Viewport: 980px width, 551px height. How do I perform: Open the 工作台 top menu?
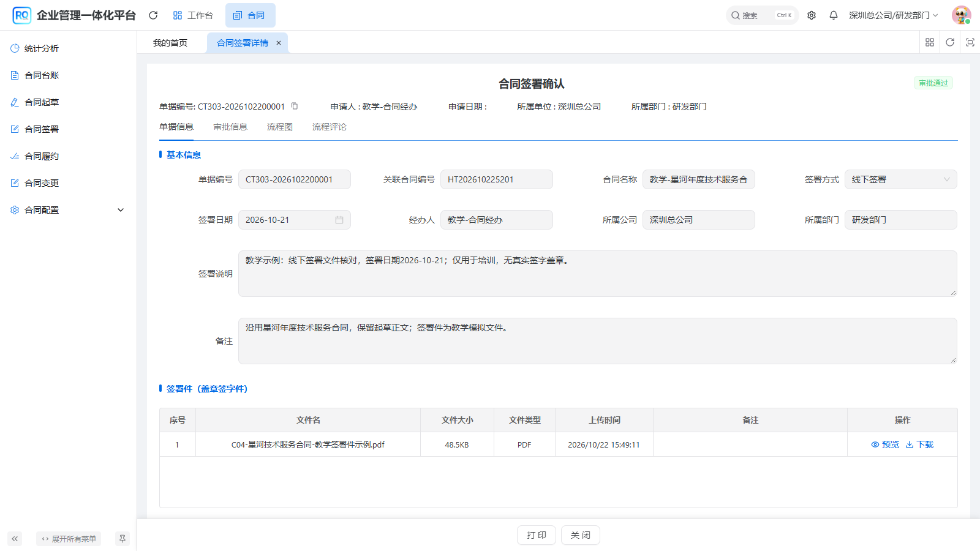click(193, 15)
